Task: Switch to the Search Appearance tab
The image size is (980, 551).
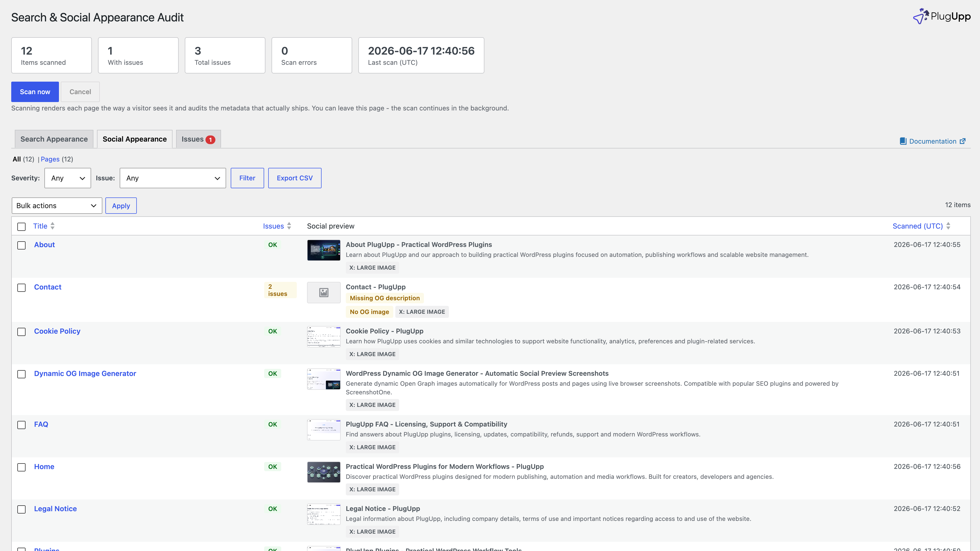Action: coord(54,139)
